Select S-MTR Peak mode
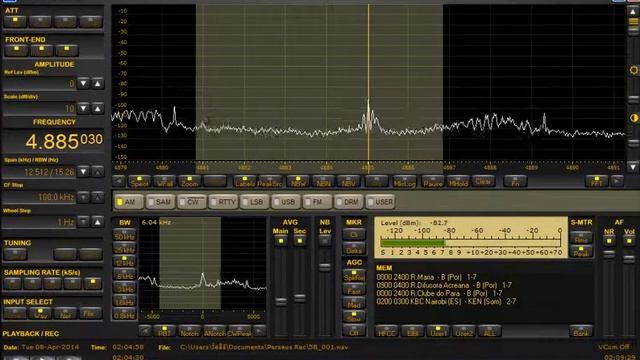 581,252
